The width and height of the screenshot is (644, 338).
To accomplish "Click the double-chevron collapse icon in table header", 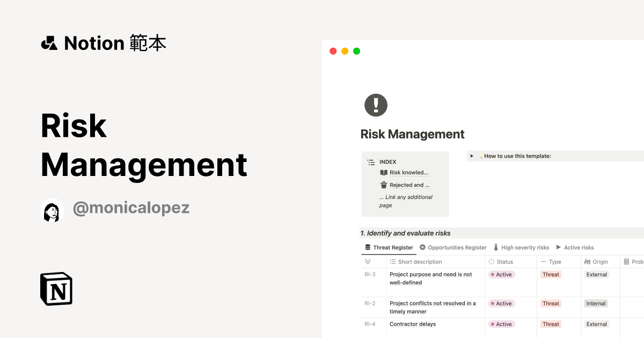I will 368,261.
